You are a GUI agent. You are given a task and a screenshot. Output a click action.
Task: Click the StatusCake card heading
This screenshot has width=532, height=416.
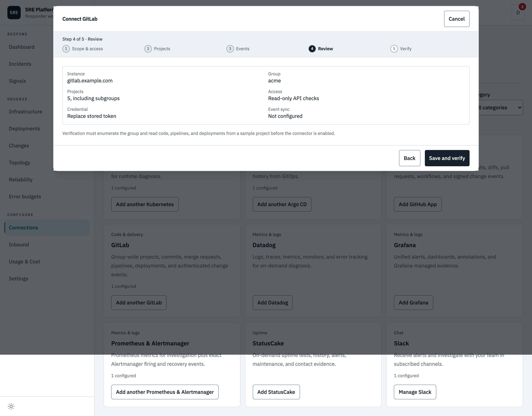point(268,343)
